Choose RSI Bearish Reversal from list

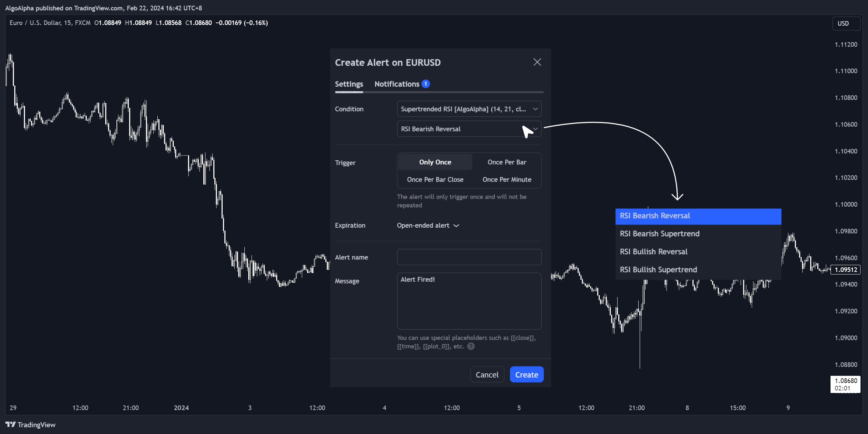click(x=698, y=216)
